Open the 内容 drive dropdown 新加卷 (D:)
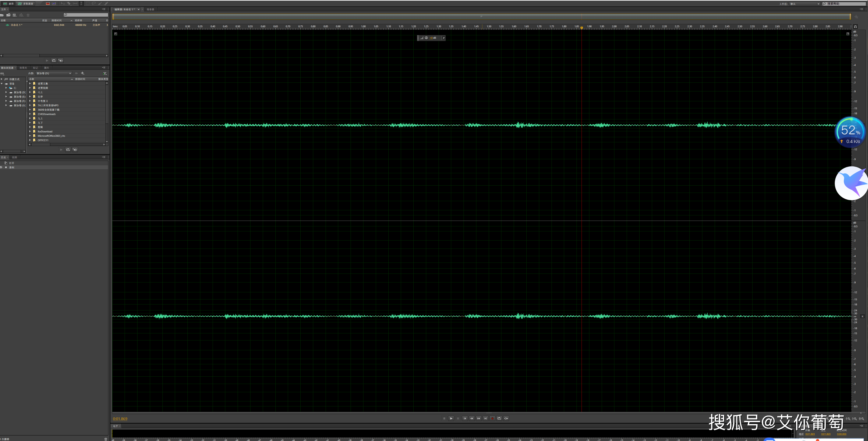 click(x=54, y=74)
